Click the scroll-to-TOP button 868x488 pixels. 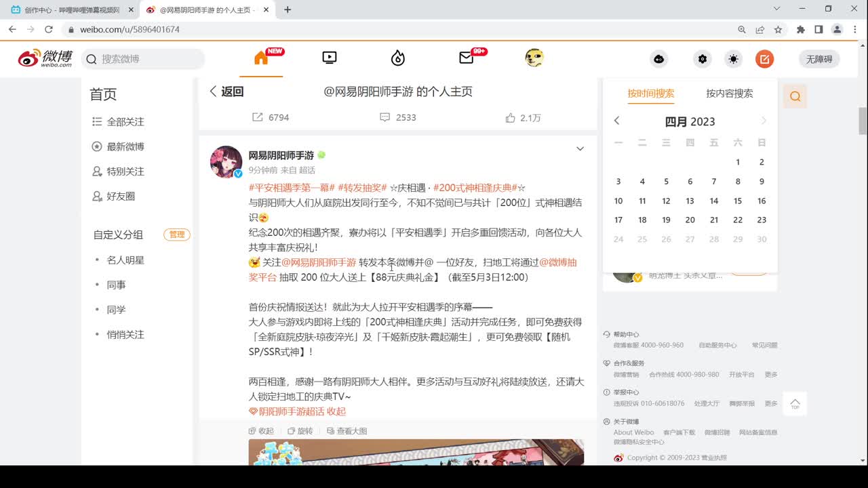click(795, 403)
